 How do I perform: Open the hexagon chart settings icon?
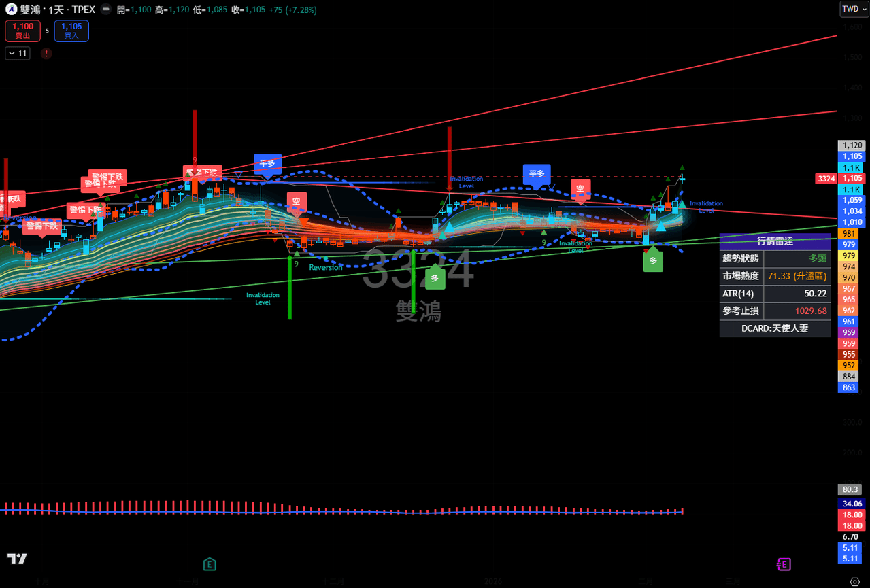click(x=855, y=582)
